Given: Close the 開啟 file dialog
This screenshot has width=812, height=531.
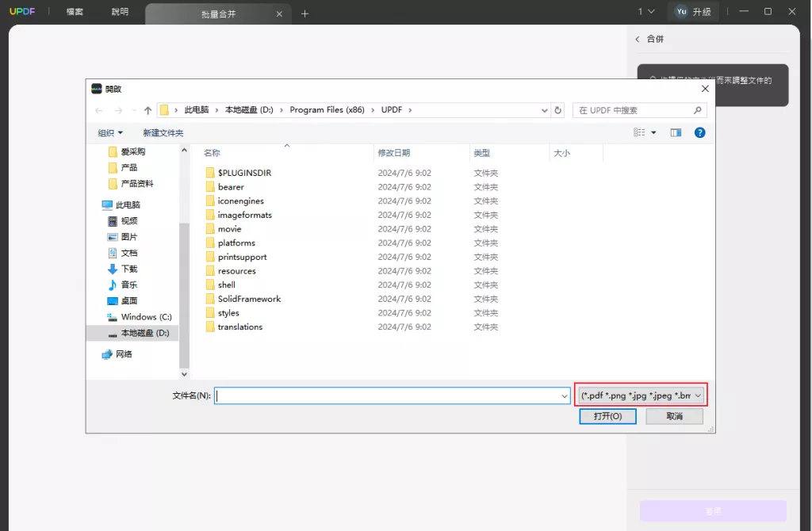Looking at the screenshot, I should point(705,89).
